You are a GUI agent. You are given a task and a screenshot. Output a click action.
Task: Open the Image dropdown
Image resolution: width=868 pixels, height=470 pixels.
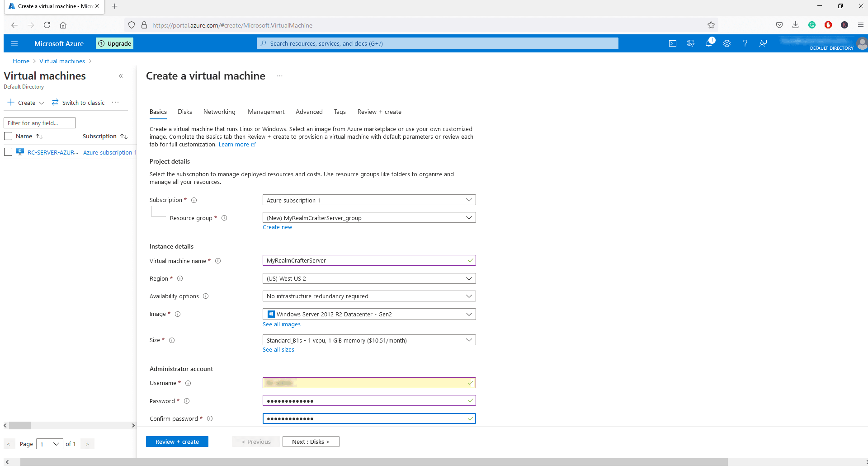coord(369,314)
